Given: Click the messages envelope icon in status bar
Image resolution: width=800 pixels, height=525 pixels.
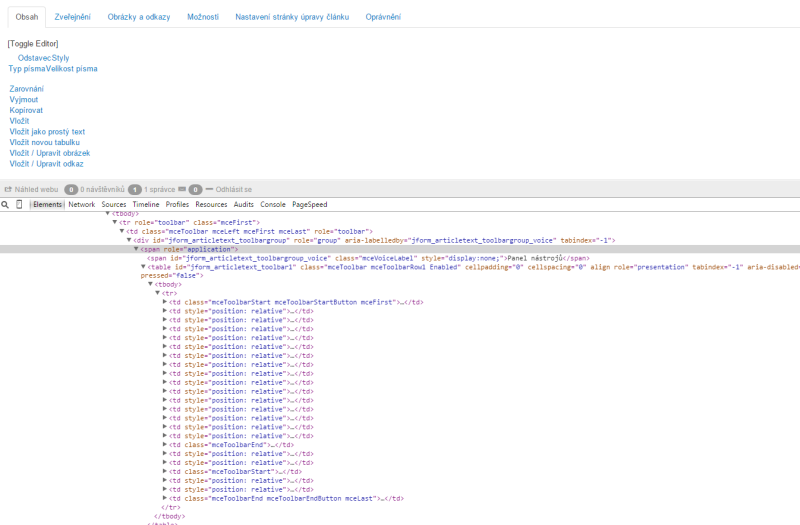Looking at the screenshot, I should (182, 189).
